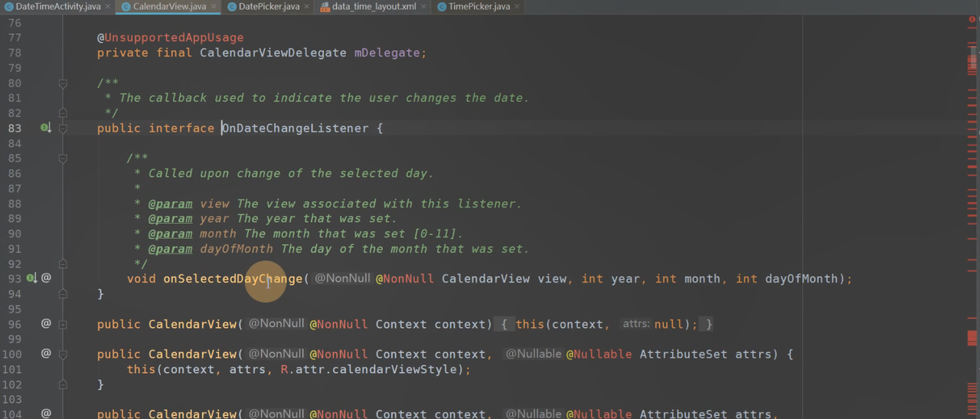This screenshot has width=980, height=419.
Task: Open the TimePicker.java tab
Action: [x=479, y=6]
